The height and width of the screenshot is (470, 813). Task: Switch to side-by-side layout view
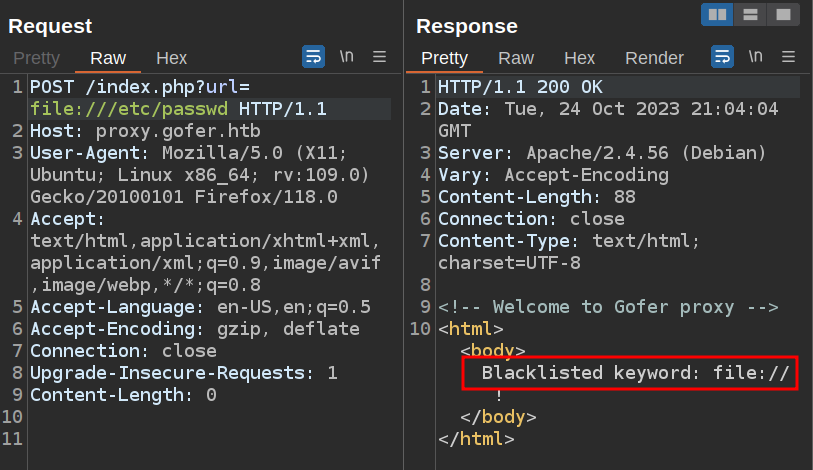[716, 14]
